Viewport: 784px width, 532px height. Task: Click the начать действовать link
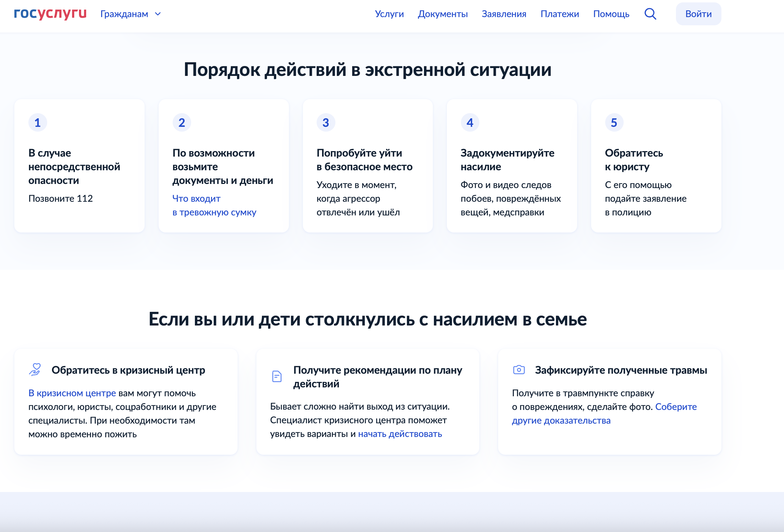400,434
